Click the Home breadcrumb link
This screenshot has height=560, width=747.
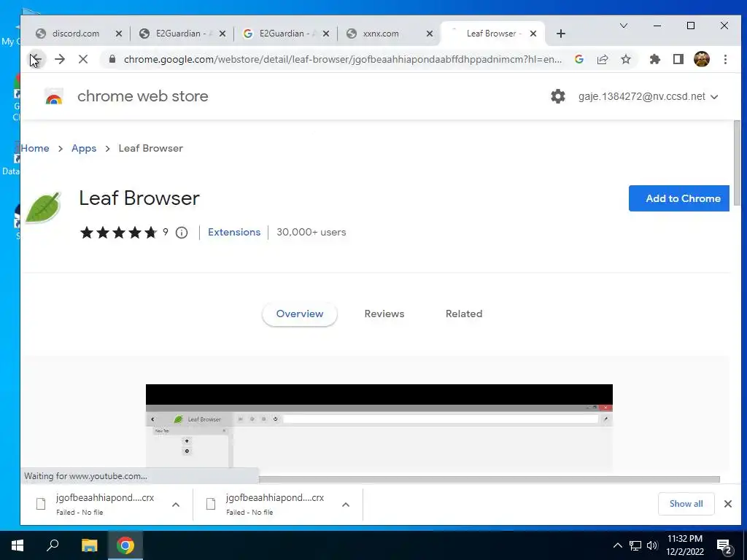pos(35,148)
